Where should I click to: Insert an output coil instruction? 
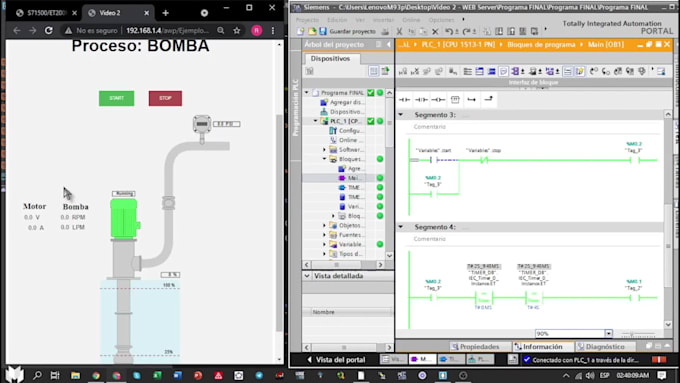438,100
